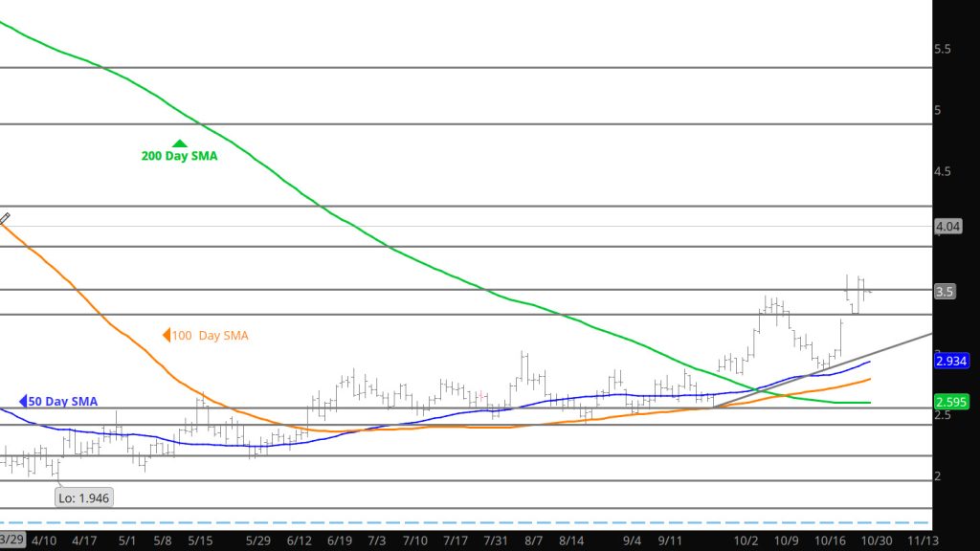Viewport: 980px width, 551px height.
Task: Click the 4.04 price level tag
Action: click(948, 227)
